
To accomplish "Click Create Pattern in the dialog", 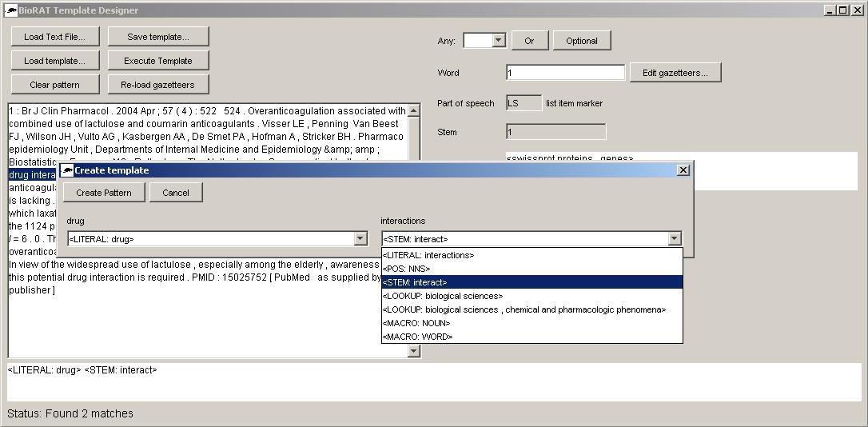I will [104, 193].
